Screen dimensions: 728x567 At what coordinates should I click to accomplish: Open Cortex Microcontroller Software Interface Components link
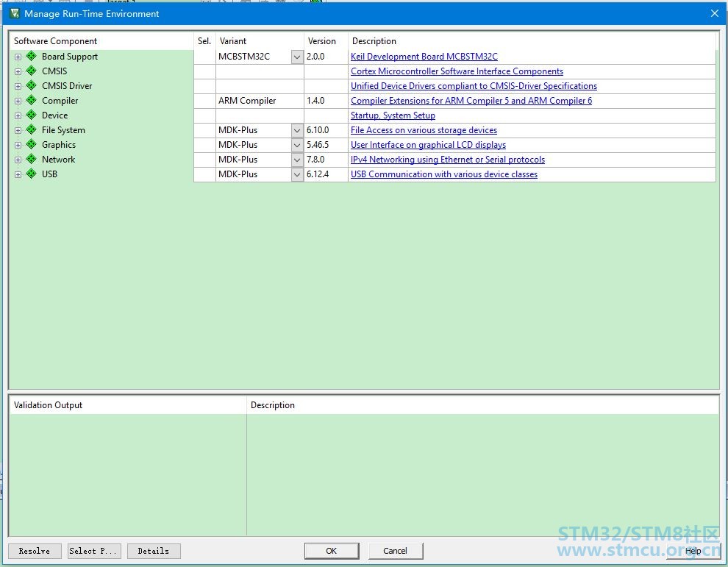pyautogui.click(x=457, y=71)
